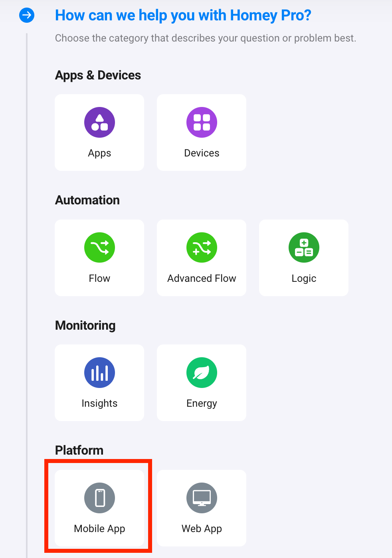Click the Logic card label

pyautogui.click(x=304, y=279)
